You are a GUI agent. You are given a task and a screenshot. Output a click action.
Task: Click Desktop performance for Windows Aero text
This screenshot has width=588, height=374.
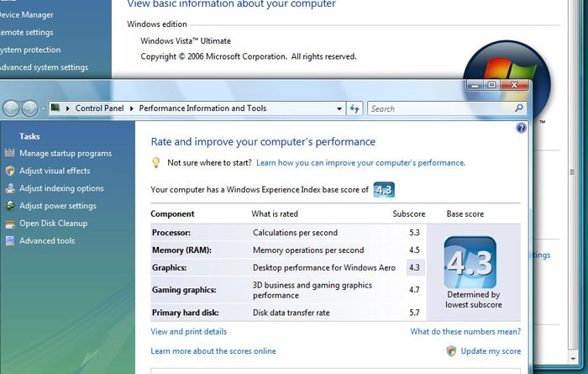coord(324,267)
